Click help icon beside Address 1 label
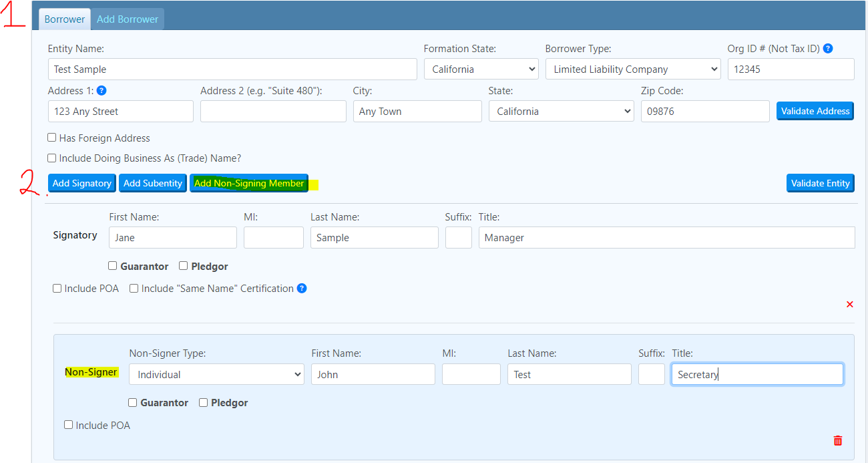The height and width of the screenshot is (463, 868). coord(101,91)
